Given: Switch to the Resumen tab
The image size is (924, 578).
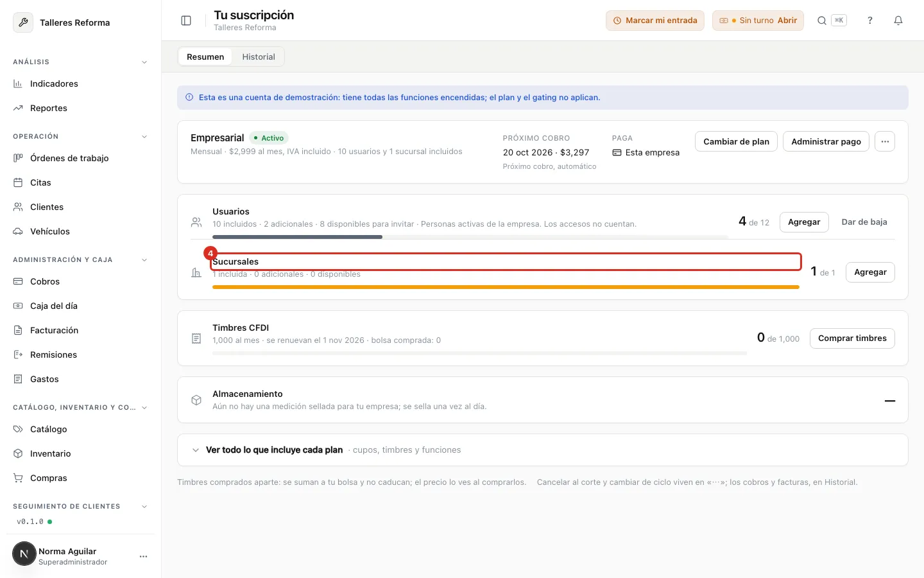Looking at the screenshot, I should [205, 57].
